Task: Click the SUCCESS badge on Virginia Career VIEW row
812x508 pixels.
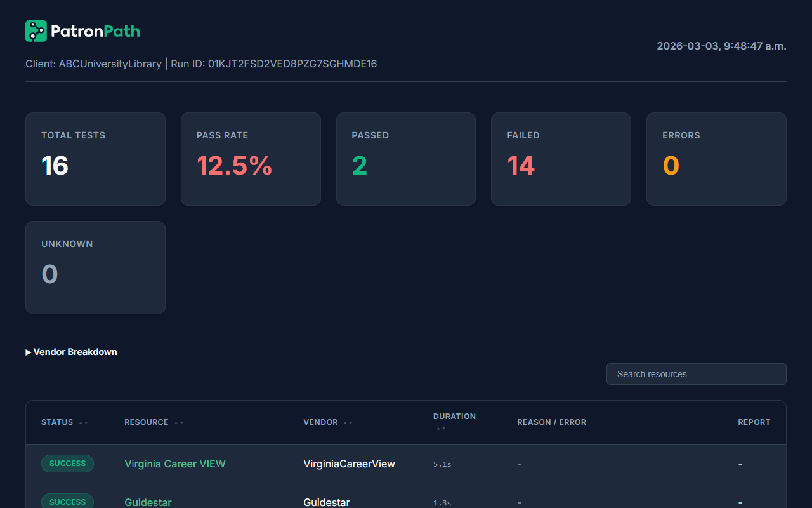Action: [67, 464]
